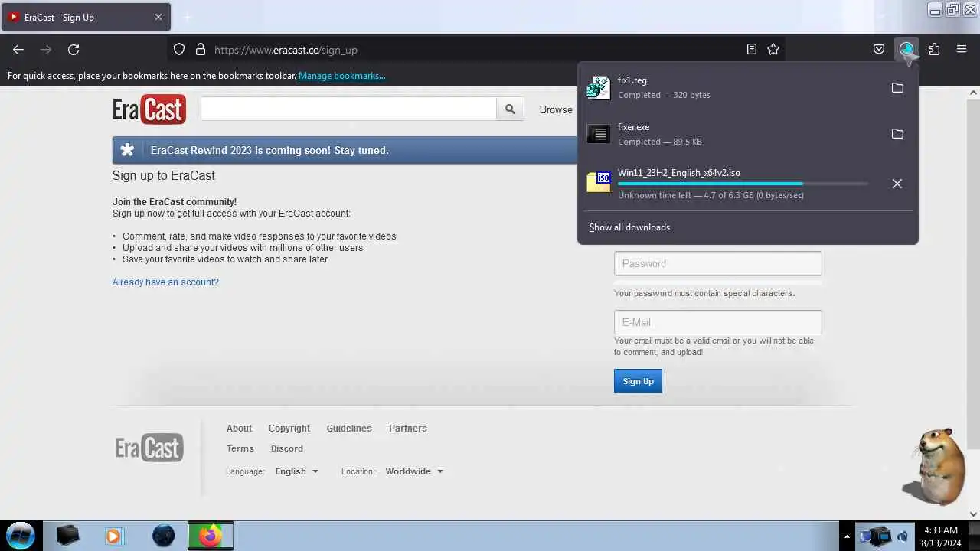Open the dark globe taskbar app
Image resolution: width=980 pixels, height=551 pixels.
point(163,536)
